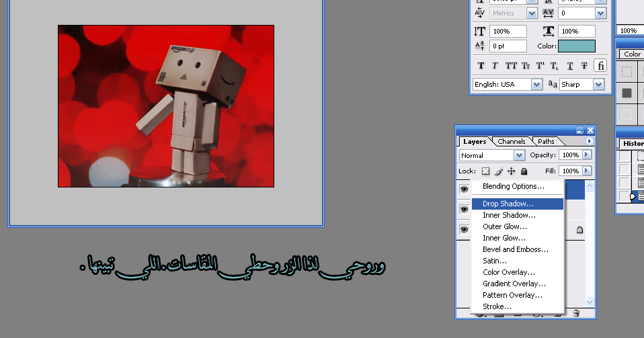Toggle visibility of the second layer
Screen dimensions: 644x338
tap(464, 210)
